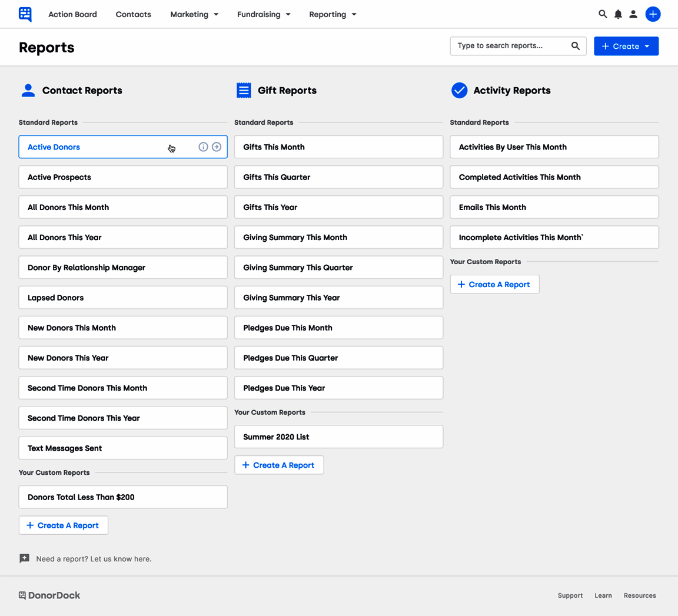Open the Summer 2020 List custom report

(338, 437)
